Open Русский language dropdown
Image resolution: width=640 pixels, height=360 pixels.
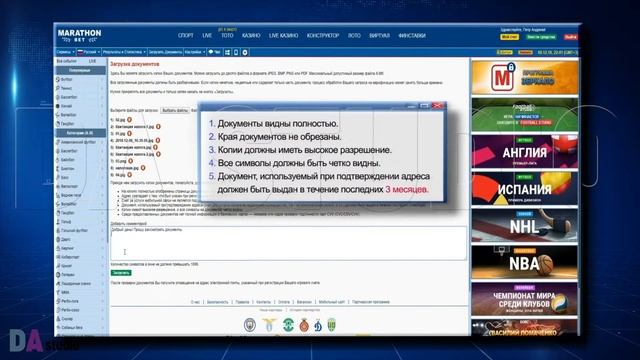pyautogui.click(x=89, y=52)
